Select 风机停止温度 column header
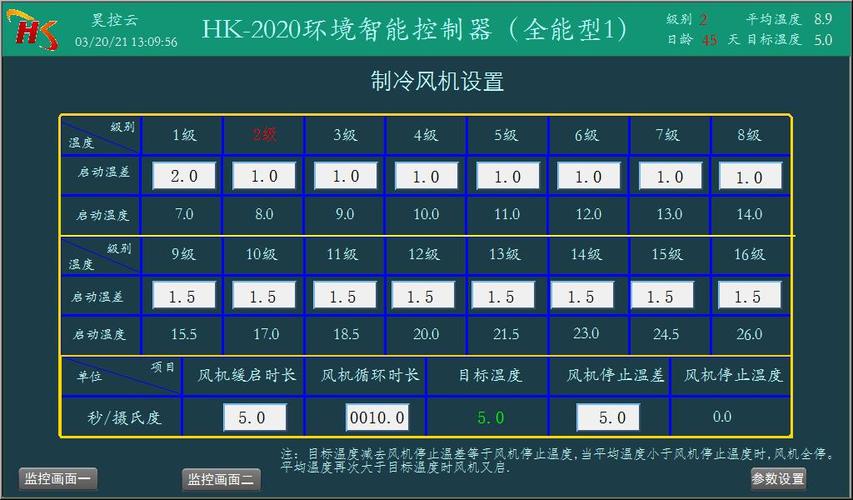The width and height of the screenshot is (853, 500). [733, 375]
